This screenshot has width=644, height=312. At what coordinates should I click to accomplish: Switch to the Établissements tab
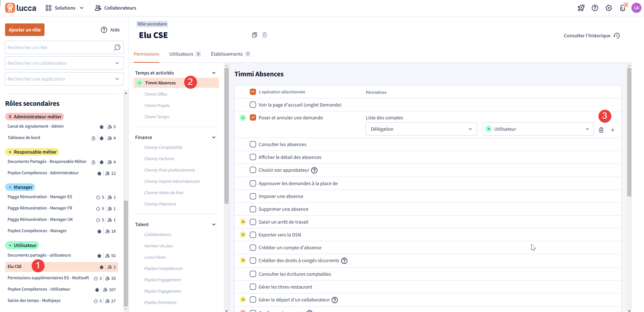tap(230, 54)
